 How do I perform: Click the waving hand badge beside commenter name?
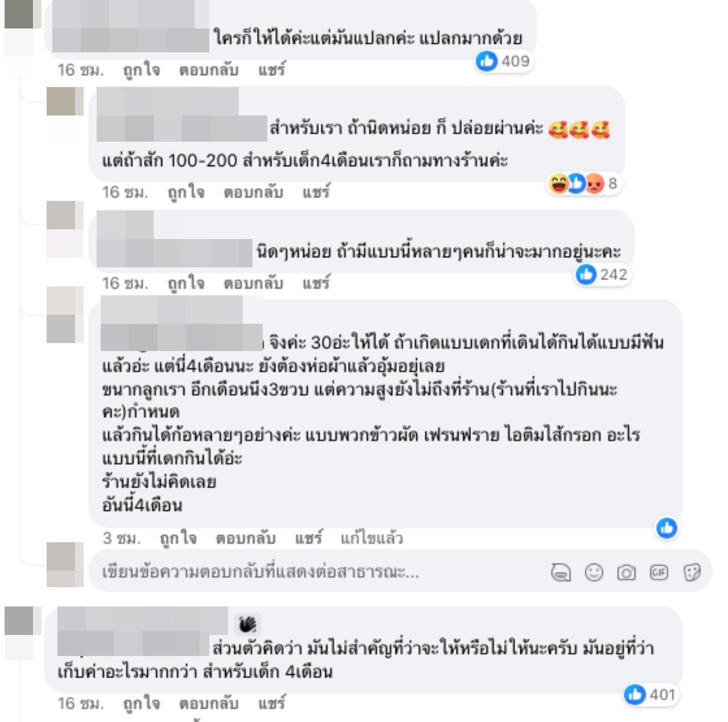tap(247, 624)
